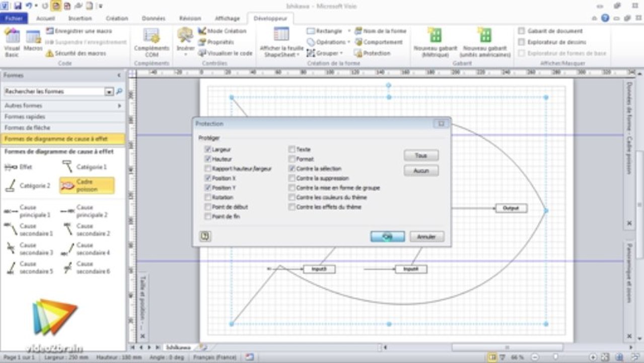Open Visio Help question mark icon

click(605, 18)
